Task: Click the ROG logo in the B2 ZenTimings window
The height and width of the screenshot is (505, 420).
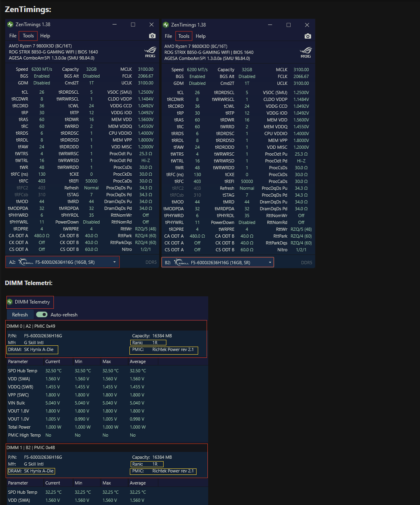Action: [305, 53]
